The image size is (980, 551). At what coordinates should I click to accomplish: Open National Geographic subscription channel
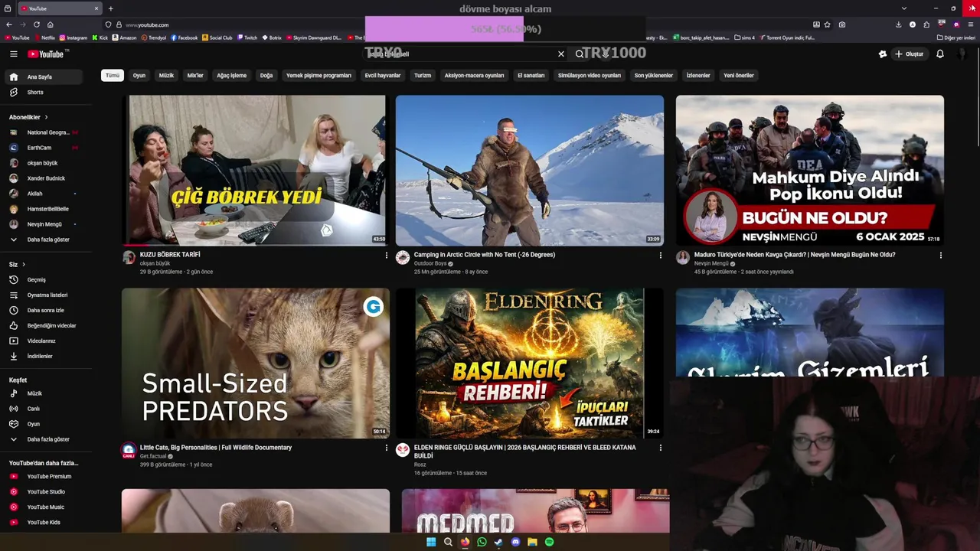(44, 132)
